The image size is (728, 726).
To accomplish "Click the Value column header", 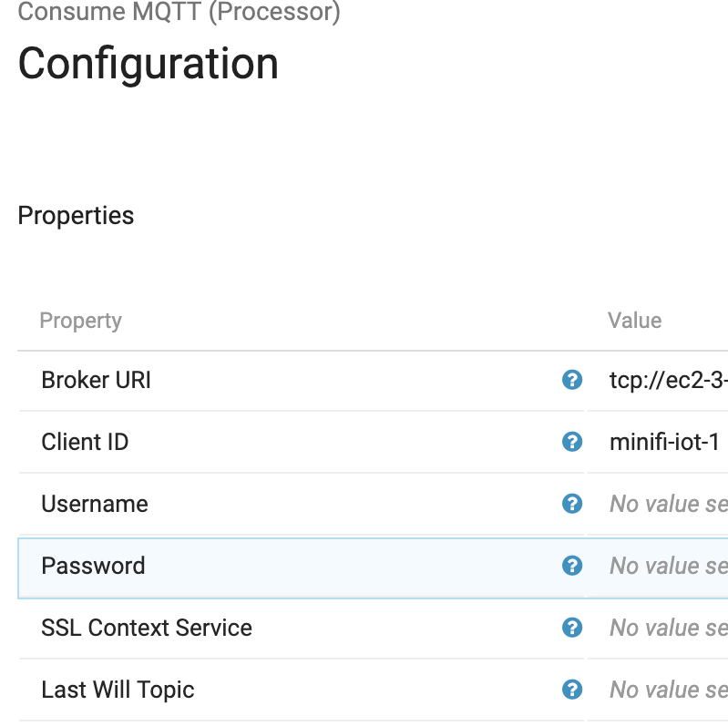I will (634, 320).
